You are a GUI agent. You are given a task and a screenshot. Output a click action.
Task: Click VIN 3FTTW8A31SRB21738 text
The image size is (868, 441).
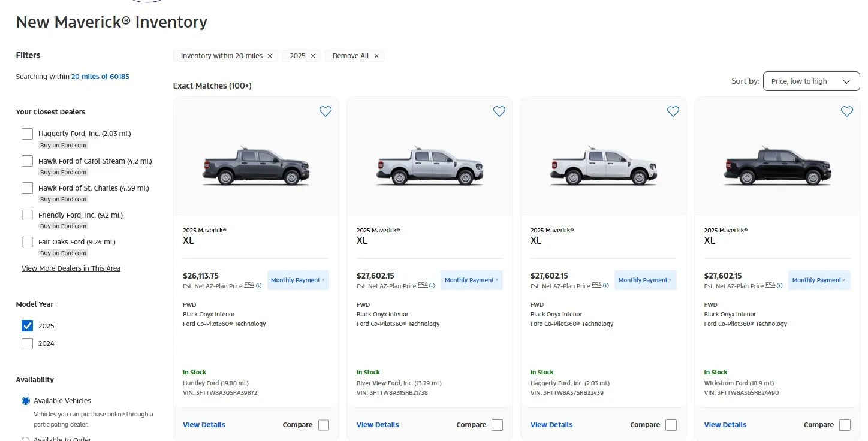[x=392, y=393]
